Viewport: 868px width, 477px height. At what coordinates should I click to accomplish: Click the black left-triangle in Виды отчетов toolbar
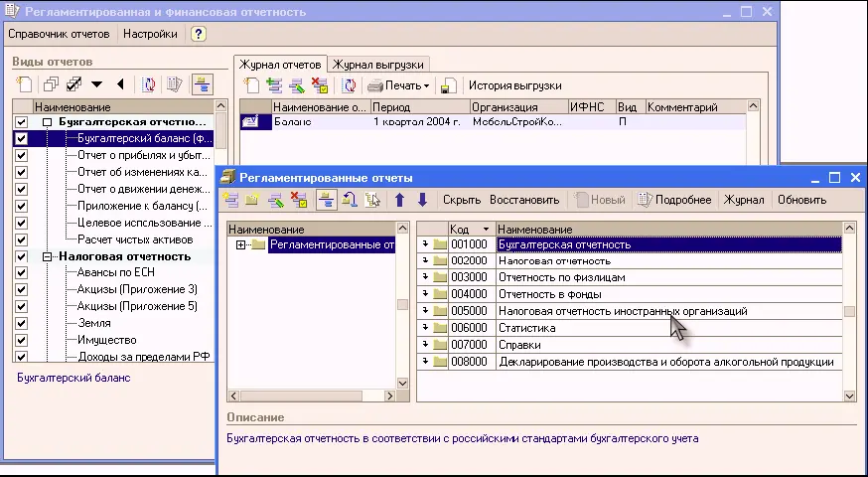point(120,84)
